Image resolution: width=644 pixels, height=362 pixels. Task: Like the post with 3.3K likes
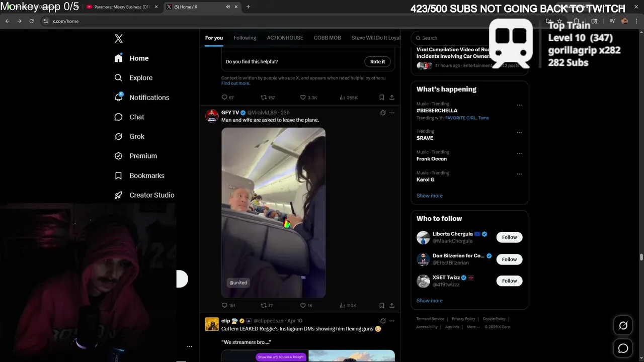pos(308,98)
